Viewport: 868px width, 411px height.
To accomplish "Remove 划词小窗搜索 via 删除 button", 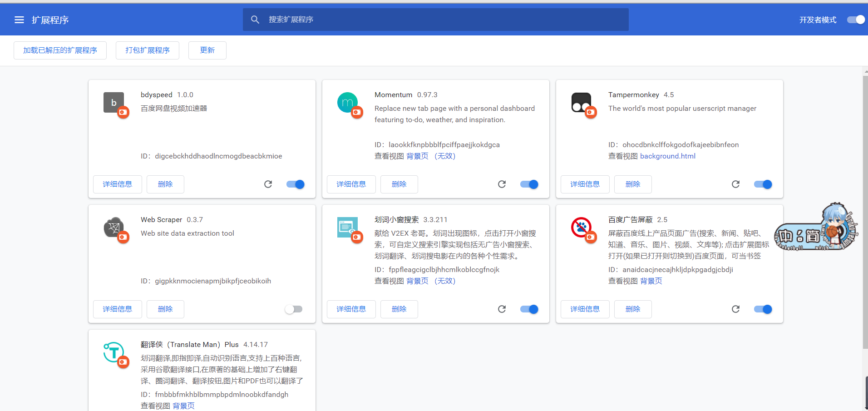I will pyautogui.click(x=399, y=309).
